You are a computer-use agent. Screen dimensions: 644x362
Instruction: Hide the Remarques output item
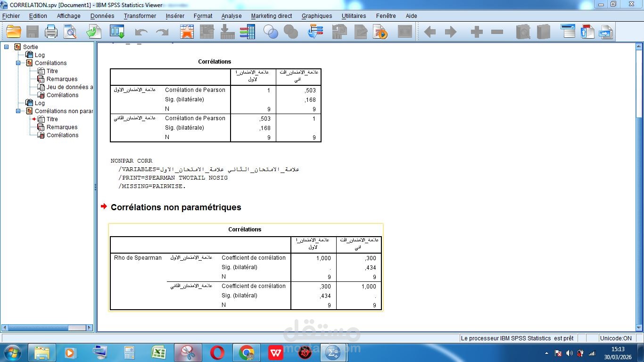[40, 79]
